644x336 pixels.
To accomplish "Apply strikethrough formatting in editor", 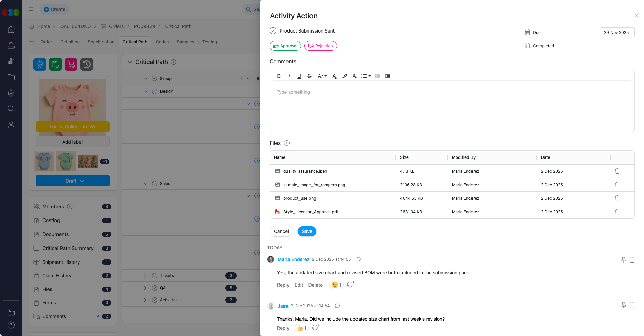I will pos(309,76).
